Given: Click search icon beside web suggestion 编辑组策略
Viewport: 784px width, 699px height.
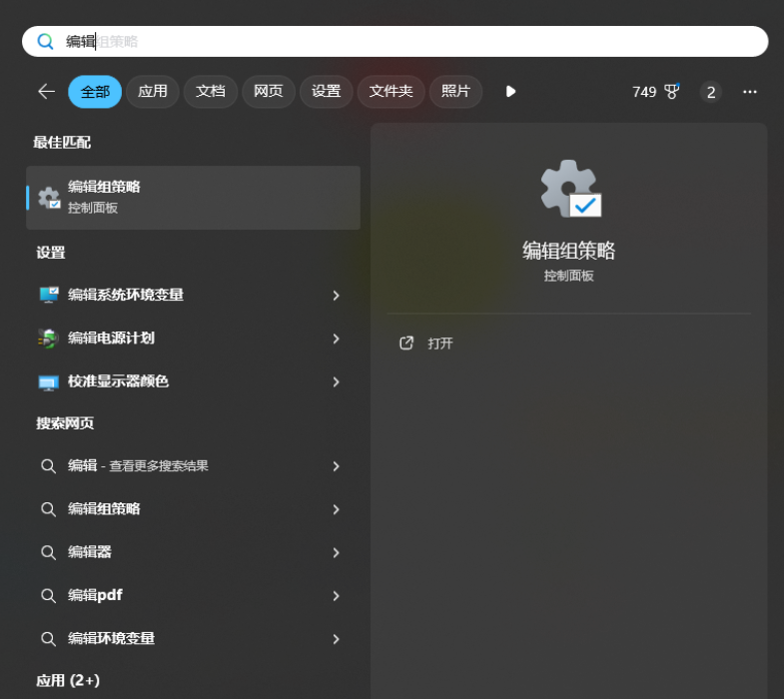Looking at the screenshot, I should coord(48,509).
